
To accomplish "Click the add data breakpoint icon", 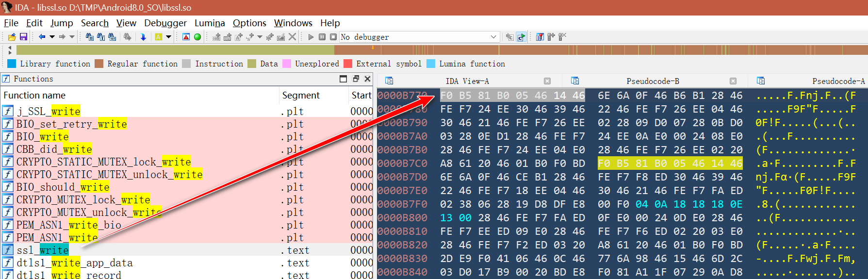I will coord(228,37).
